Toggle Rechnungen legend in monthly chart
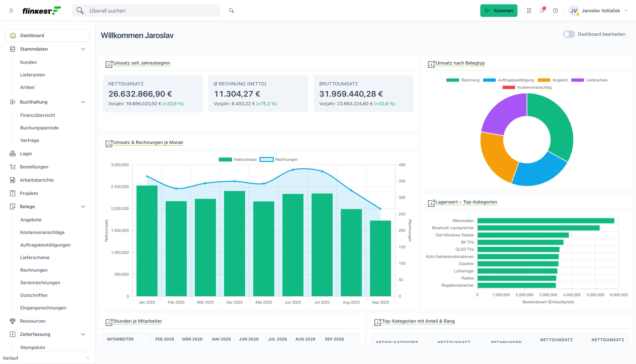This screenshot has height=364, width=636. tap(279, 159)
